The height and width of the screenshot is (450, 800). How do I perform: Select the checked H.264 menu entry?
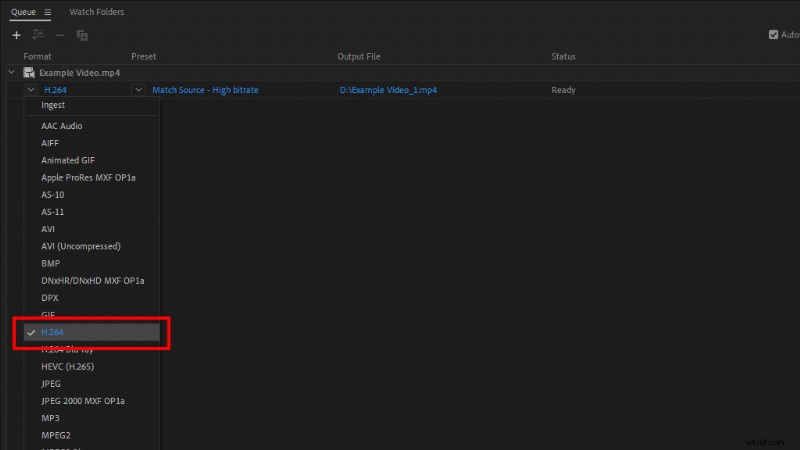[92, 332]
